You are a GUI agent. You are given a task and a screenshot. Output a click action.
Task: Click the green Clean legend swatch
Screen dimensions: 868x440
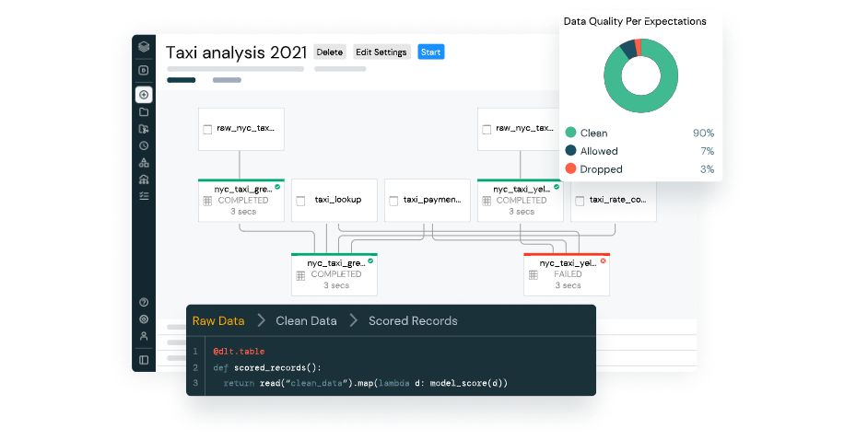pos(571,133)
